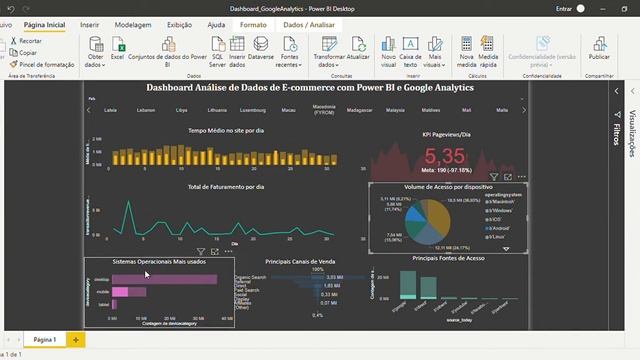Open Transformar dados dropdown
The height and width of the screenshot is (360, 640).
click(329, 52)
